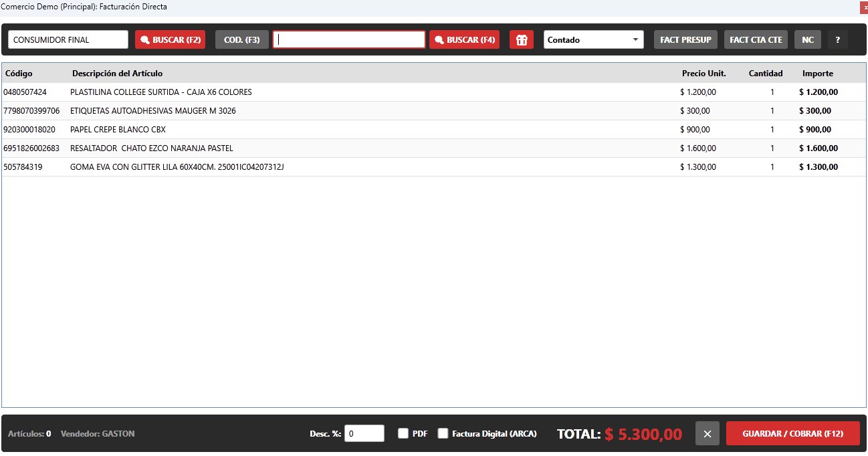Click article code 6951826002683
This screenshot has width=868, height=456.
pyautogui.click(x=31, y=148)
